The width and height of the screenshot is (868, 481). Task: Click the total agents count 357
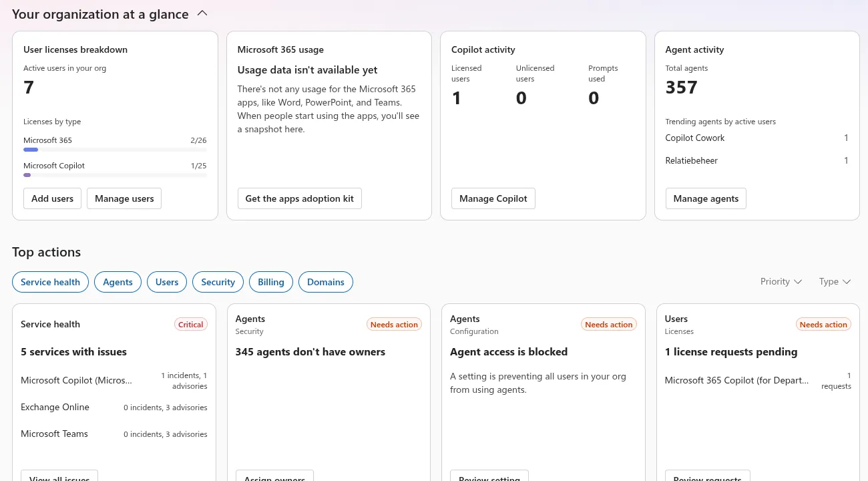(x=681, y=88)
